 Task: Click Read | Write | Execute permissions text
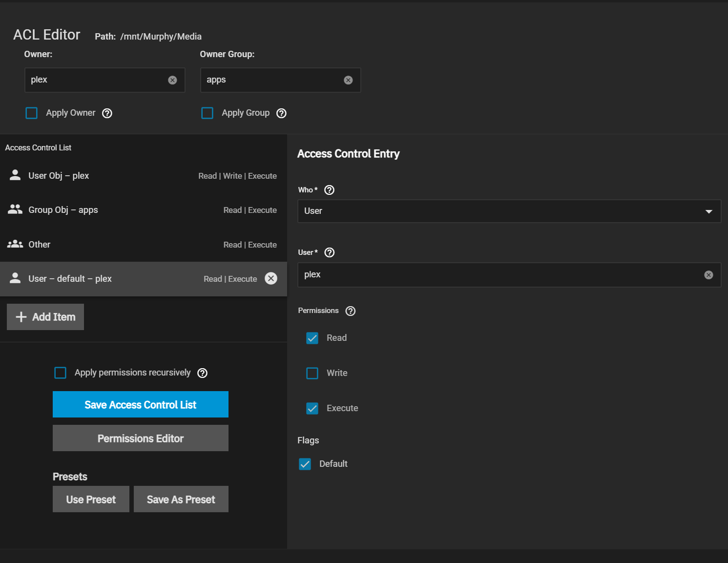click(x=238, y=176)
